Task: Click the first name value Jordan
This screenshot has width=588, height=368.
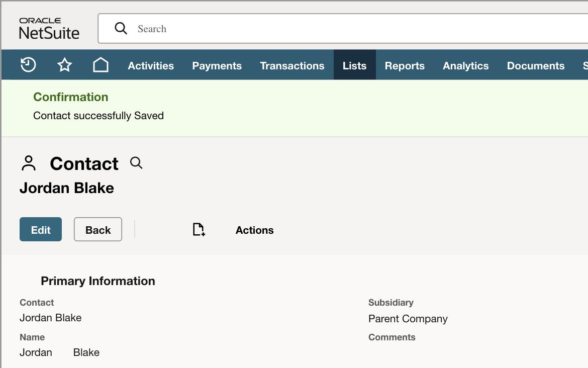Action: tap(36, 352)
